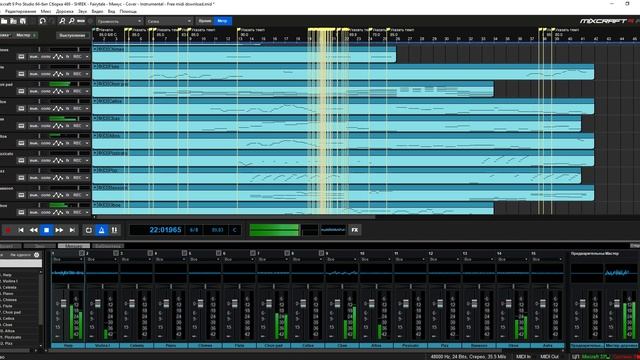640x360 pixels.
Task: Zoom in on the timeline with the magnifier
Action: [62, 21]
